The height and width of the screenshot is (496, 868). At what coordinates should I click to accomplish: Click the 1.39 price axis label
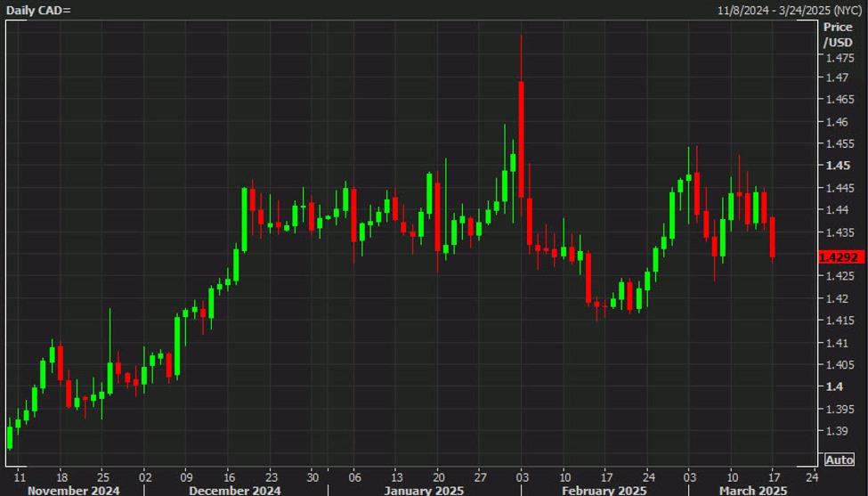835,431
